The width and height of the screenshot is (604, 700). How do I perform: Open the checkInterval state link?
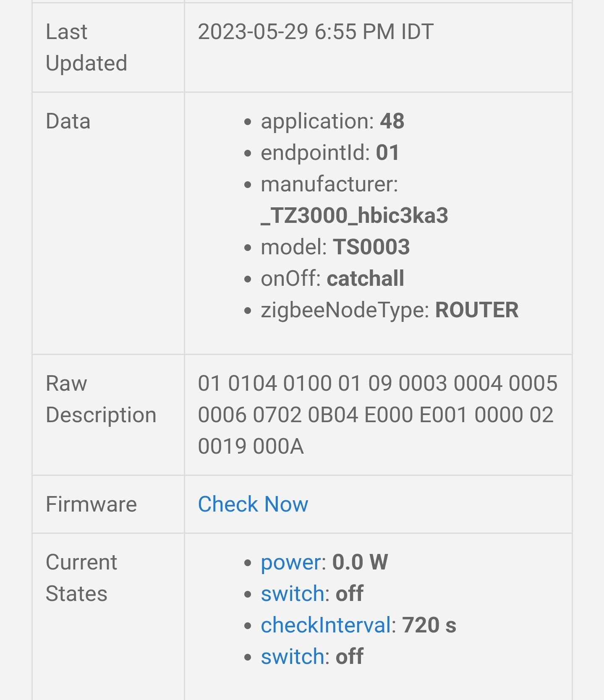click(x=326, y=625)
